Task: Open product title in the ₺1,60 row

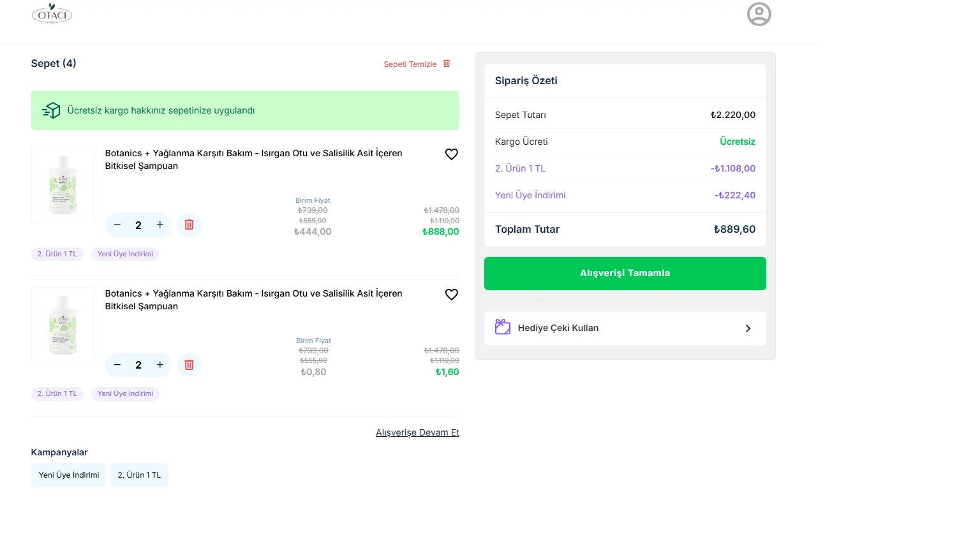Action: point(254,300)
